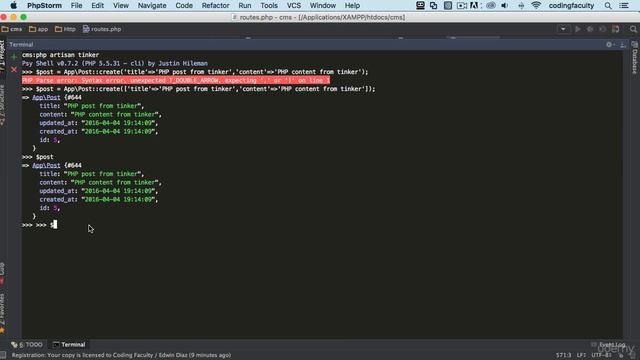Image resolution: width=640 pixels, height=360 pixels.
Task: Open macOS Spotlight search icon
Action: (608, 5)
